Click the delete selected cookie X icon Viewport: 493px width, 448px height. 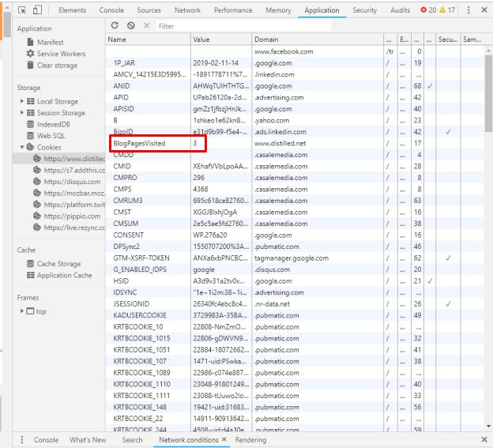tap(145, 25)
